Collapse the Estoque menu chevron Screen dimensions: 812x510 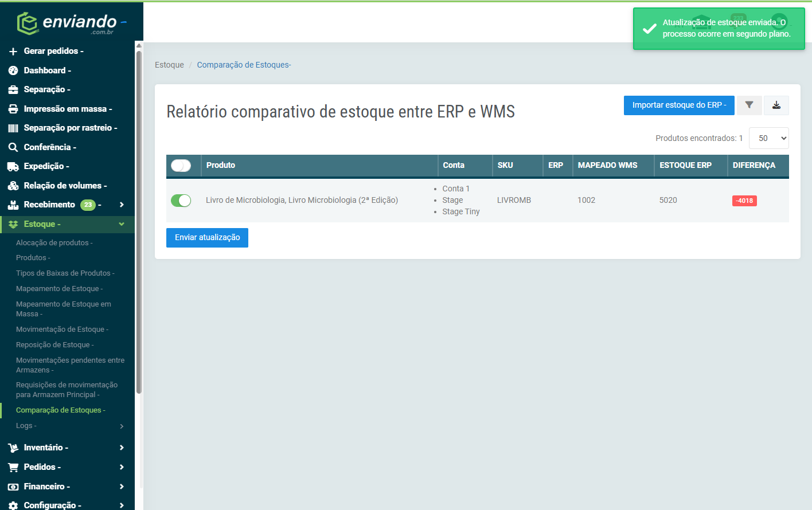coord(122,224)
